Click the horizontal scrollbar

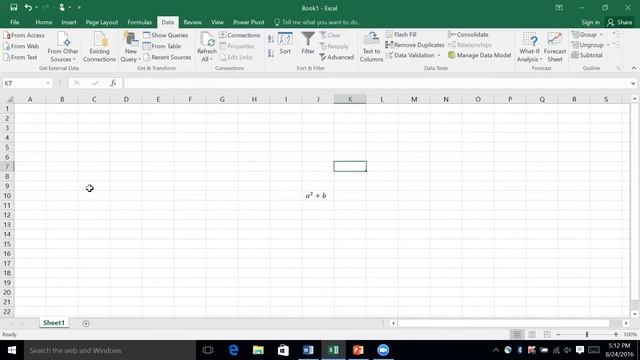504,323
